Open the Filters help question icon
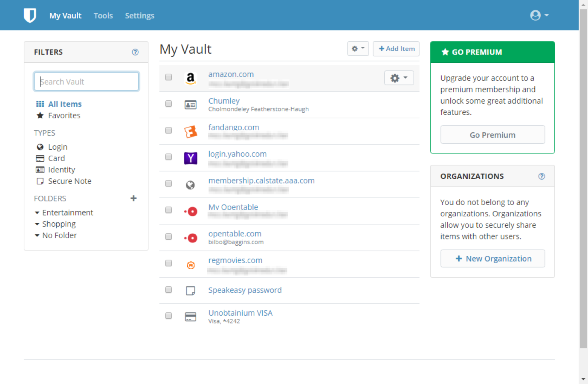Viewport: 588px width, 384px height. [135, 52]
